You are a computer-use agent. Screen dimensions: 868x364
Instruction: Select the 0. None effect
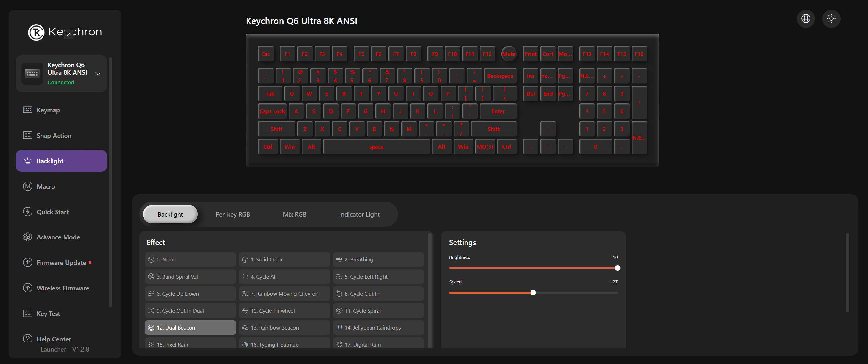tap(190, 259)
